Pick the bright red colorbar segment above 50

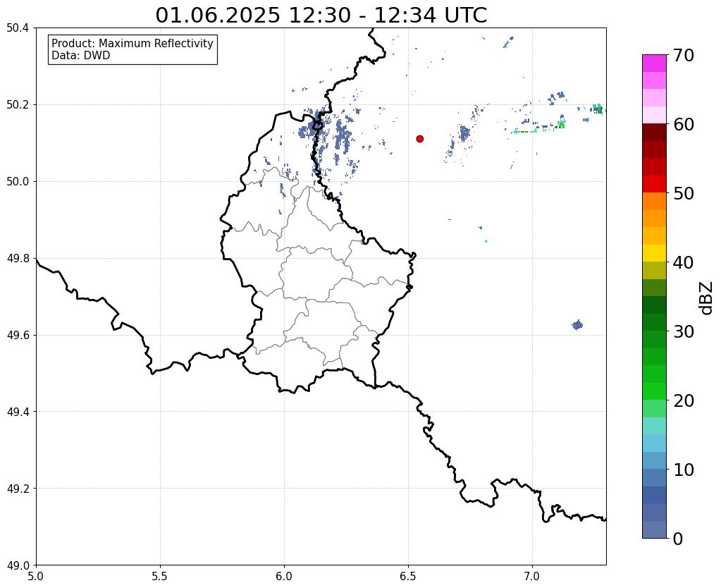click(654, 183)
